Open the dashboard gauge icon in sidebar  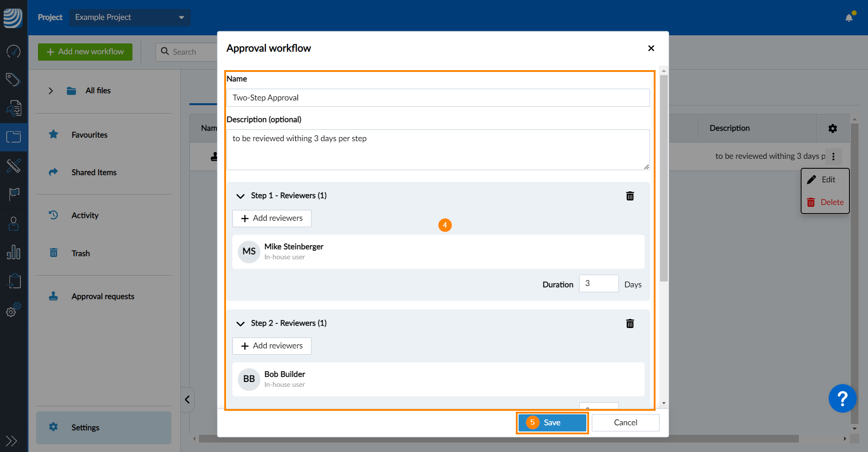click(14, 51)
